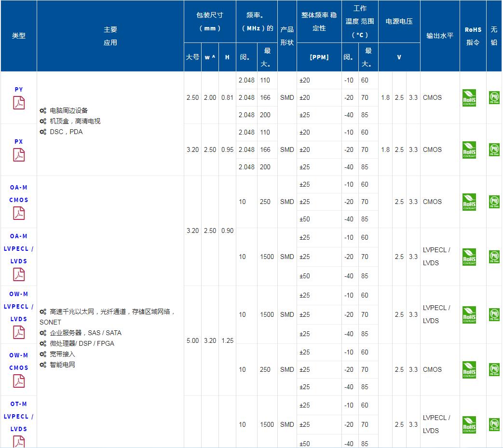Open the OW-M CMOS product link
Image resolution: width=503 pixels, height=448 pixels.
(19, 362)
